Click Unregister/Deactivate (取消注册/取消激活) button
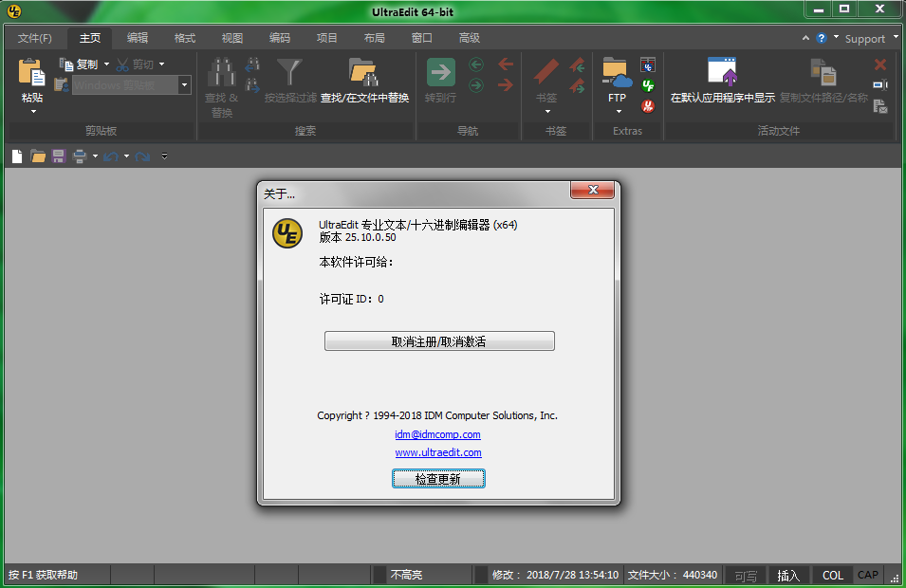The image size is (906, 588). [x=439, y=341]
